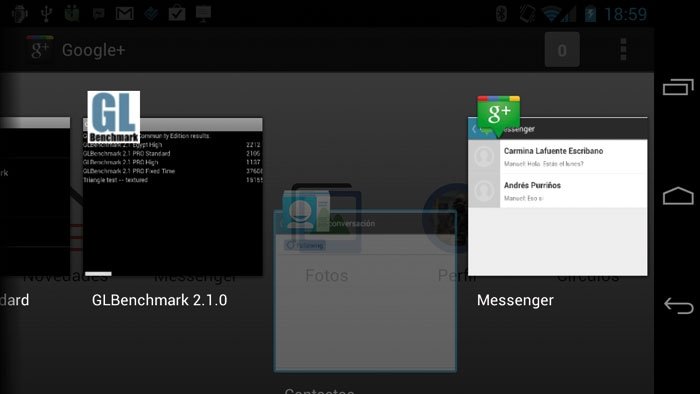Open Carmina Lafuente Escribano conversation
The width and height of the screenshot is (700, 394).
pos(558,157)
